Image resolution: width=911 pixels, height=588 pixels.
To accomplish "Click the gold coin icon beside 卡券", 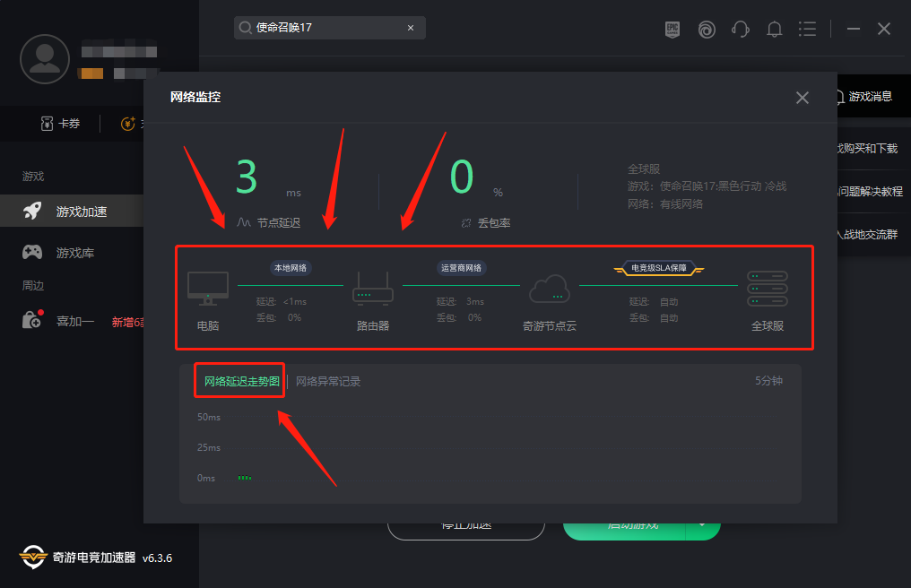I will pyautogui.click(x=128, y=124).
